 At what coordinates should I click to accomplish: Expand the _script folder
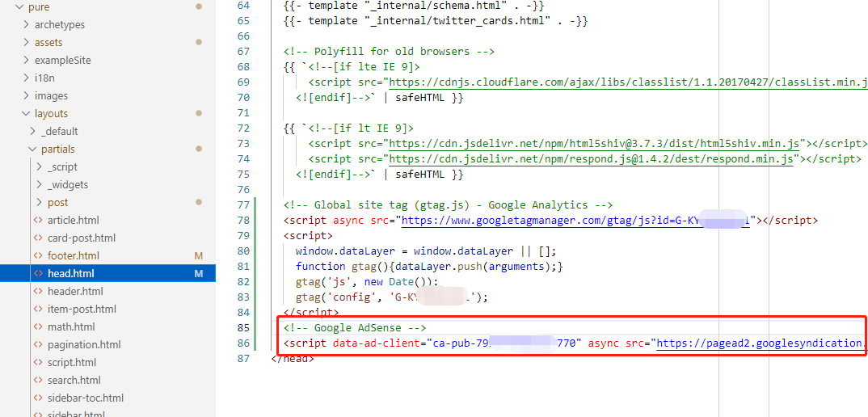pyautogui.click(x=40, y=166)
